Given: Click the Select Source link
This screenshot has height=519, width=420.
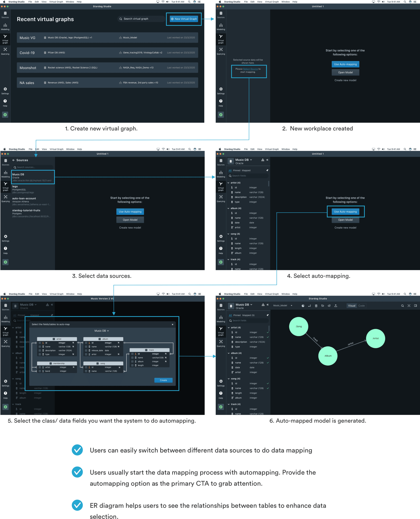Looking at the screenshot, I should pyautogui.click(x=250, y=69).
